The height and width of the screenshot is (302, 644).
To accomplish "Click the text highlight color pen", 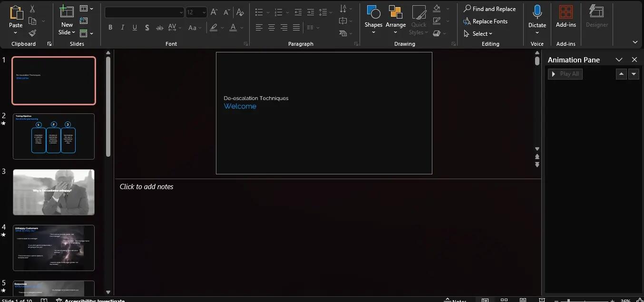I will [x=214, y=28].
